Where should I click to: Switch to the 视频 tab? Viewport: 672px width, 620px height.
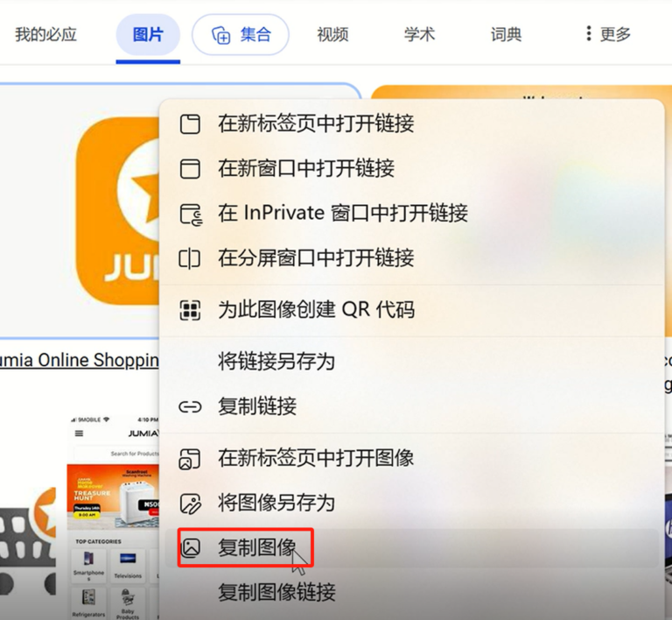click(332, 34)
